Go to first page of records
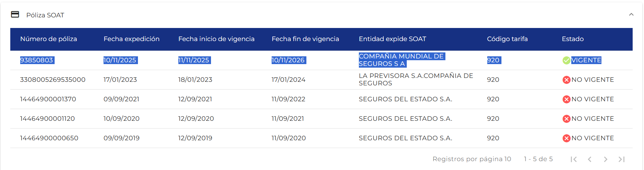 click(573, 159)
